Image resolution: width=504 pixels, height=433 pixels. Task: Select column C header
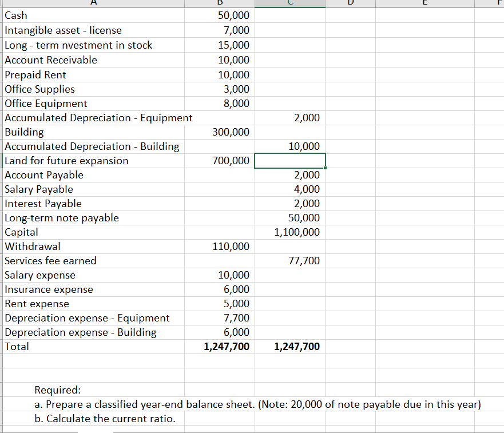290,3
